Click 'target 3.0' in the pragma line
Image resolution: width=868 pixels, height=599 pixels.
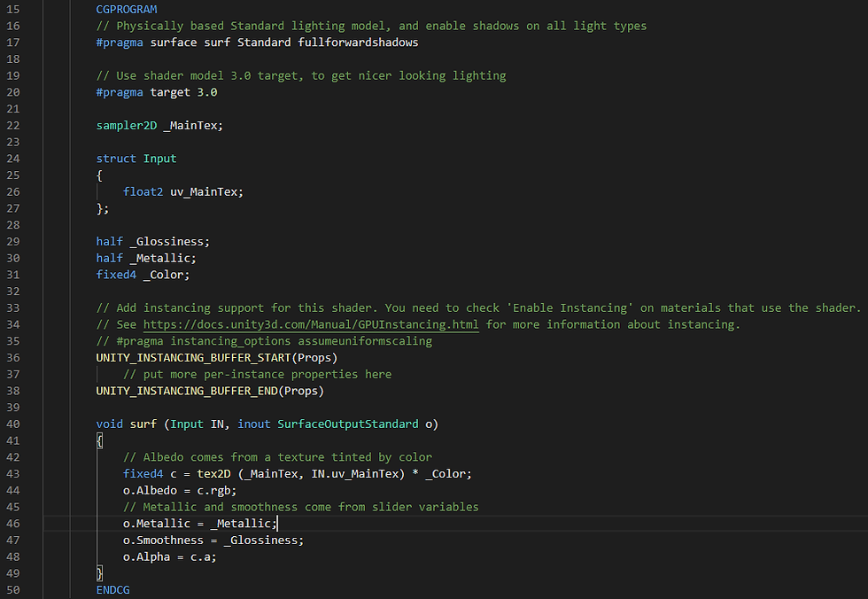(183, 92)
